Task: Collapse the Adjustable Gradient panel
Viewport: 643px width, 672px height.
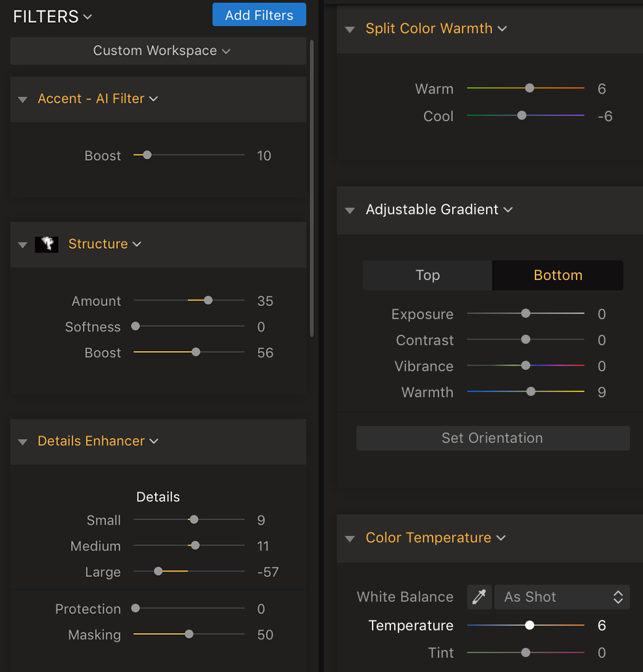Action: pyautogui.click(x=350, y=210)
